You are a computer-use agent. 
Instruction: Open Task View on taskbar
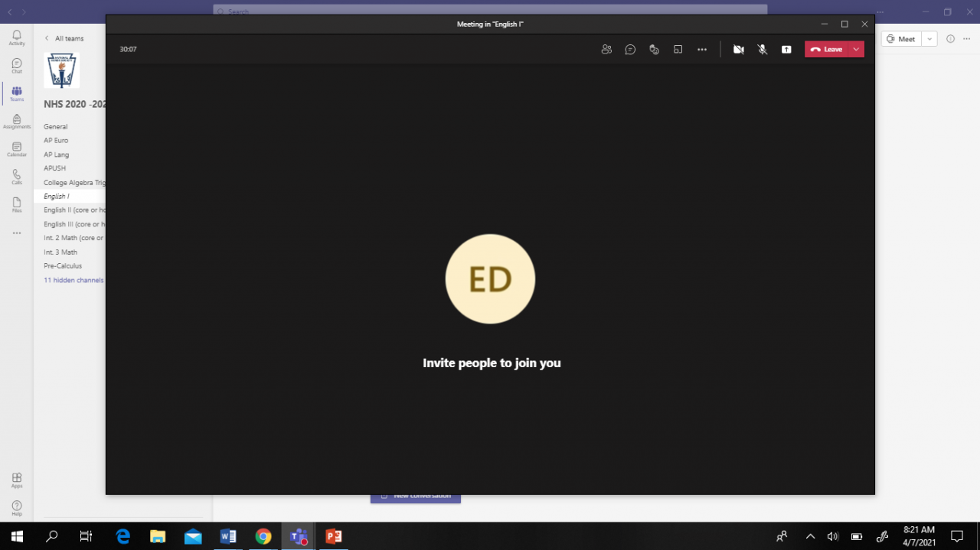point(87,536)
